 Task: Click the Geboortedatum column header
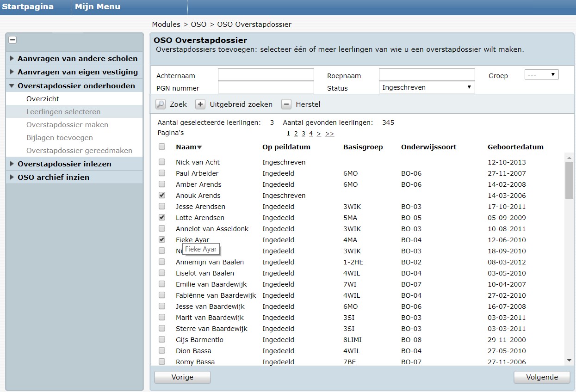[515, 147]
